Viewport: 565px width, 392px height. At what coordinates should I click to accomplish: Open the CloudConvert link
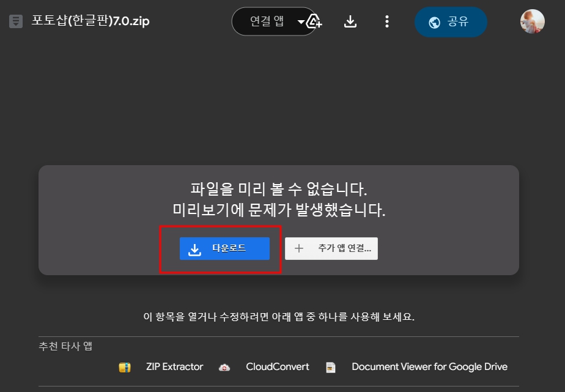pos(276,367)
